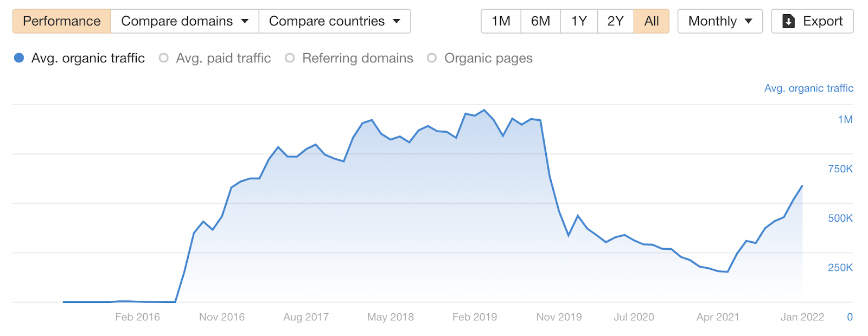The width and height of the screenshot is (868, 336).
Task: Select the 2Y time range
Action: point(615,21)
